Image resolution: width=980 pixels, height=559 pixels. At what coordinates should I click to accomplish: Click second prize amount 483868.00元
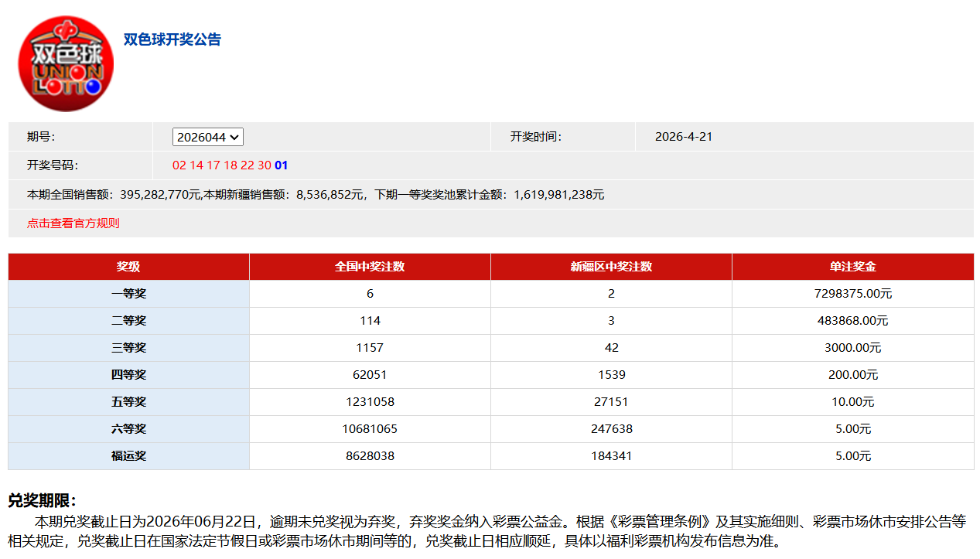(x=852, y=321)
